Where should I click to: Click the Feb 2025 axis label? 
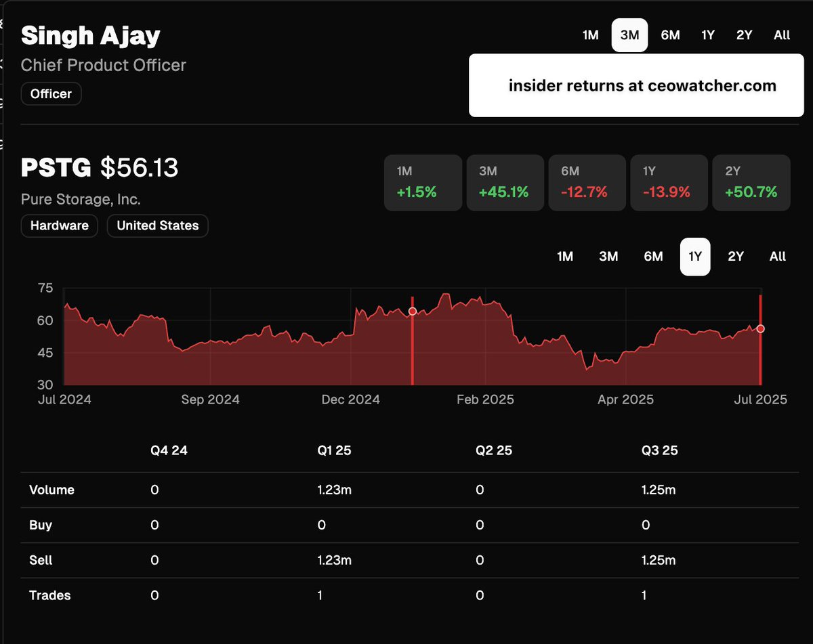(485, 400)
